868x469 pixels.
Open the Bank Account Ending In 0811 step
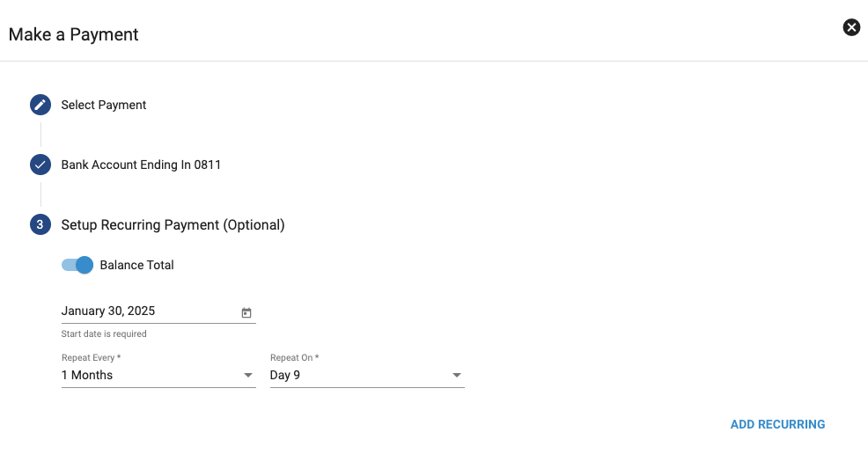pos(141,165)
